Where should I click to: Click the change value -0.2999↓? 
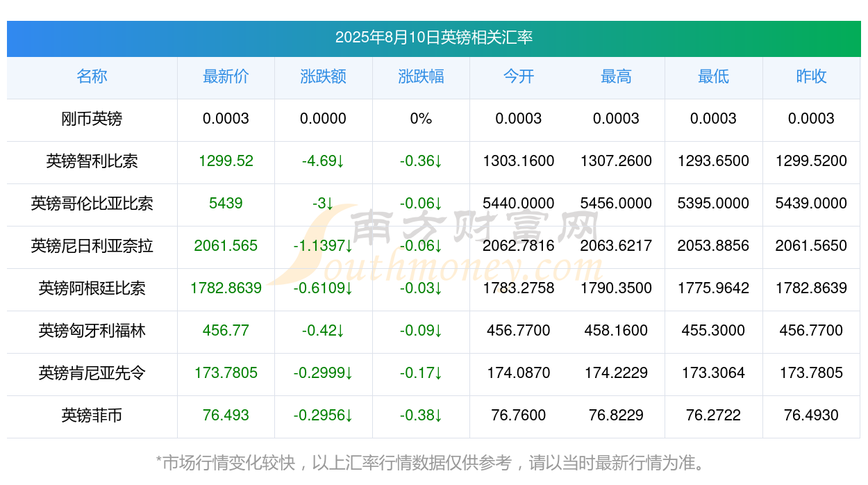coord(324,373)
